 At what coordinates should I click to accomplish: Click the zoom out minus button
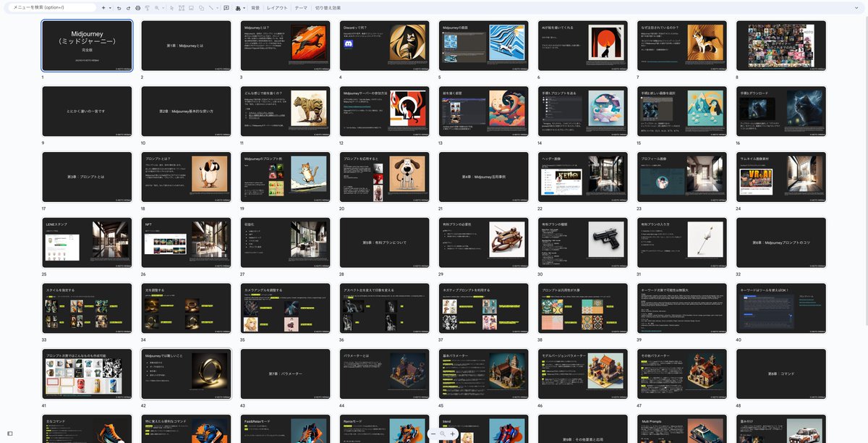click(x=433, y=433)
